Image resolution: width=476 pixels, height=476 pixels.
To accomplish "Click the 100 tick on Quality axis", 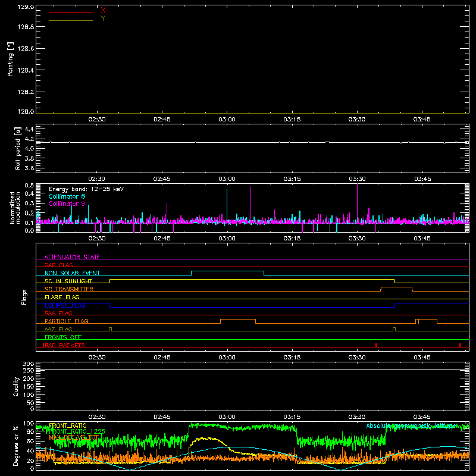I will [x=28, y=395].
